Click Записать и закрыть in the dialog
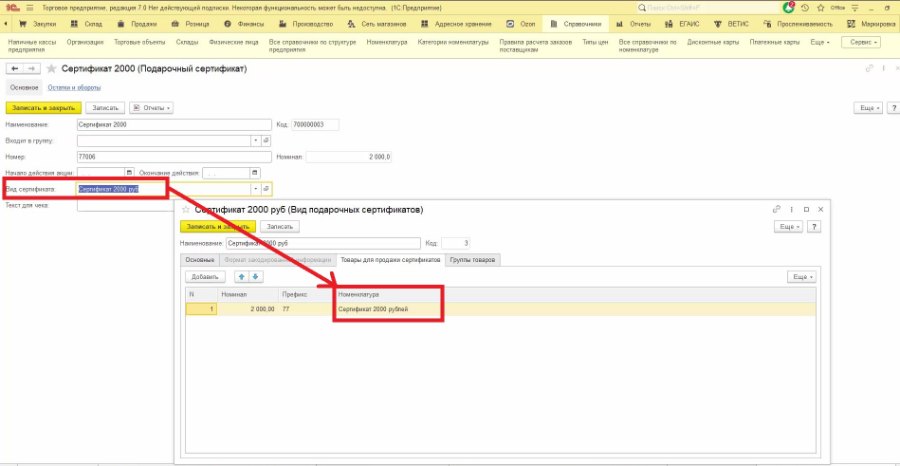 click(x=218, y=227)
